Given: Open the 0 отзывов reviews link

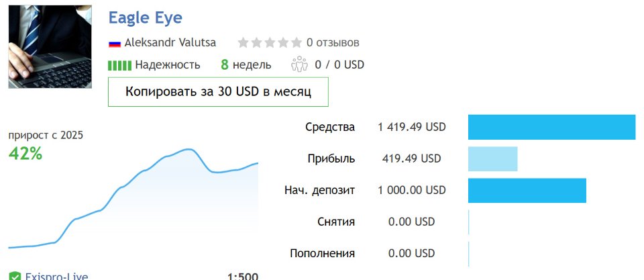Looking at the screenshot, I should [x=333, y=43].
